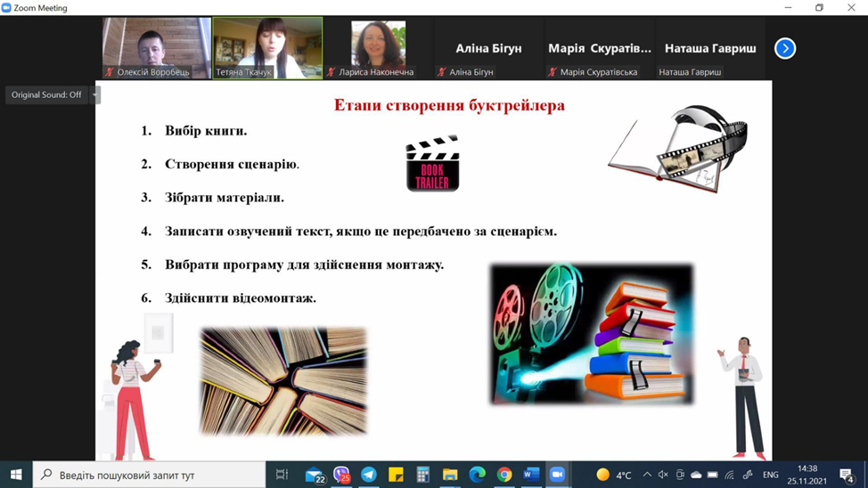The image size is (868, 488).
Task: Open the Windows Start menu
Action: pyautogui.click(x=15, y=475)
